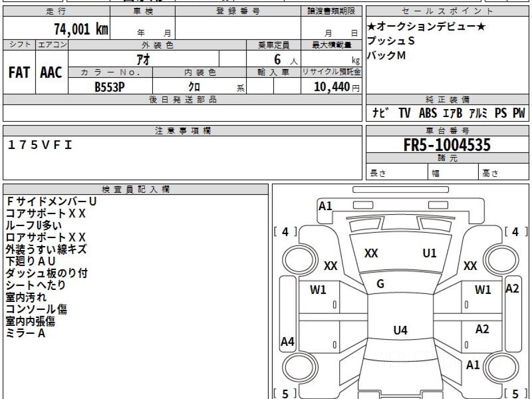532x399 pixels.
Task: Select the リサイクル預託金 header
Action: 331,72
